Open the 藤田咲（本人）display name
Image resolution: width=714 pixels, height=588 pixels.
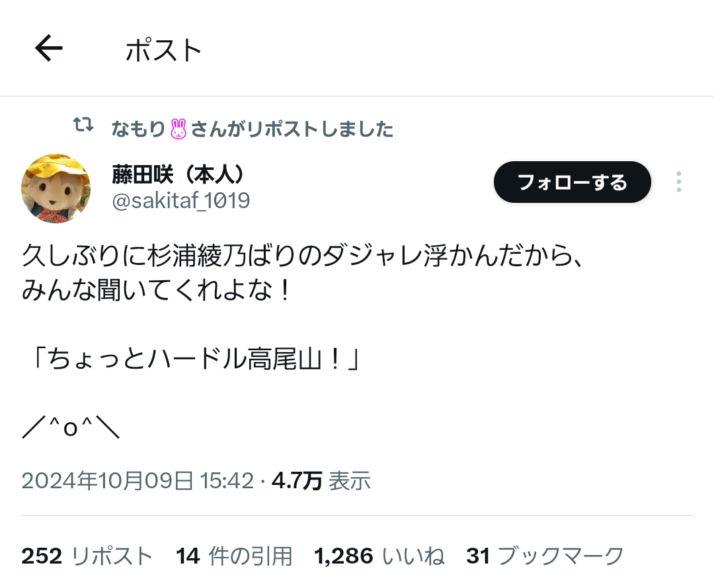179,174
